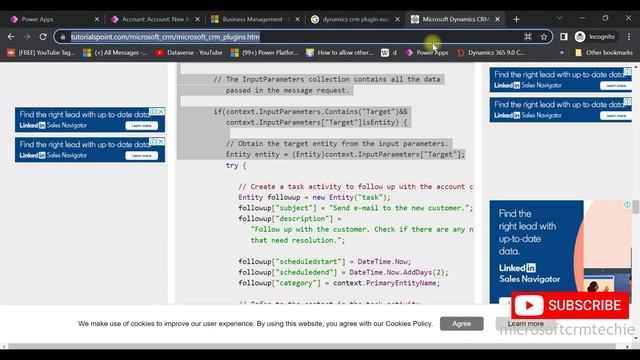Agree to the cookies policy
The image size is (640, 360).
click(462, 324)
